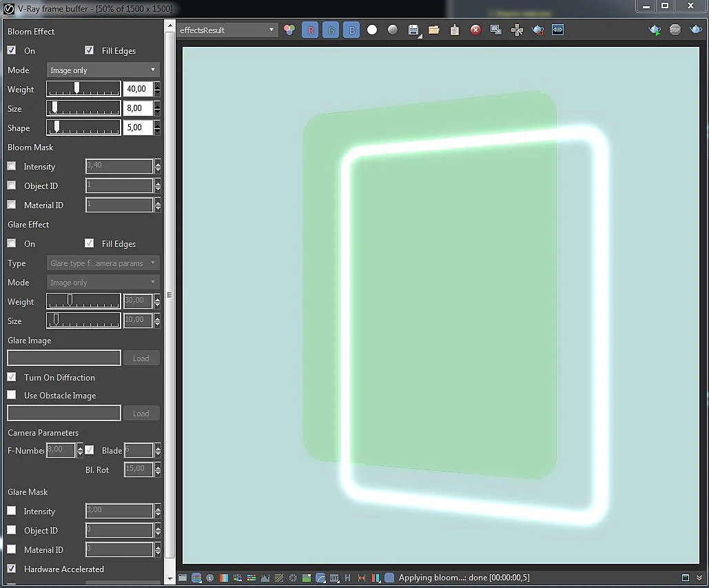Click the Bloom Weight slider
Viewport: 709px width, 588px height.
click(x=83, y=89)
